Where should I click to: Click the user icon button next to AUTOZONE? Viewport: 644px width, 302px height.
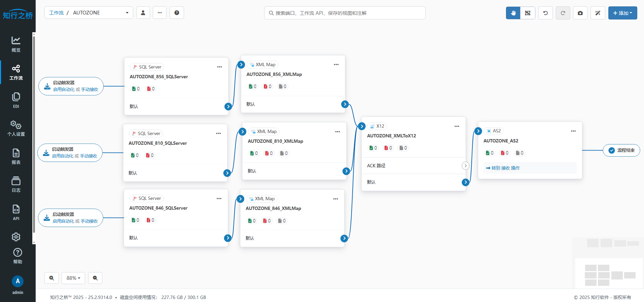tap(143, 13)
